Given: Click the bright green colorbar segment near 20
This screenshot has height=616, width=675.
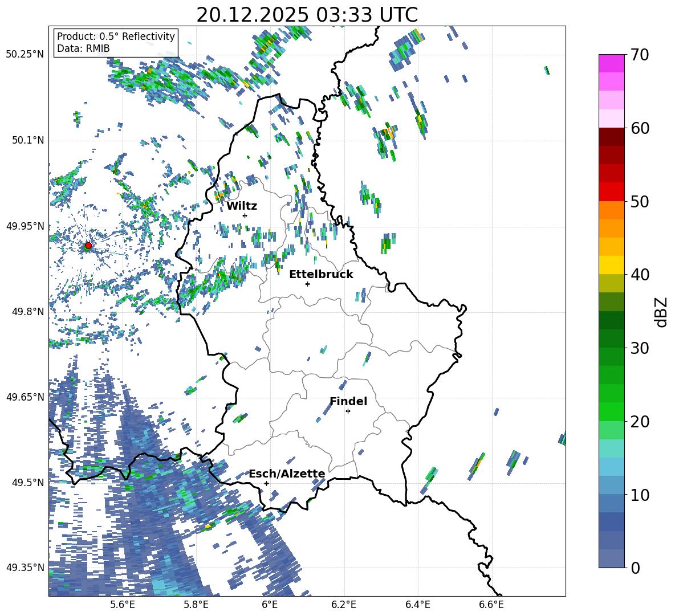Looking at the screenshot, I should pos(611,411).
